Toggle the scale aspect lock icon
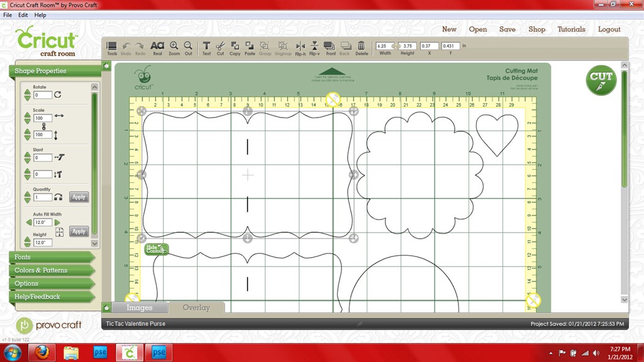Viewport: 644px width, 362px height. point(44,126)
